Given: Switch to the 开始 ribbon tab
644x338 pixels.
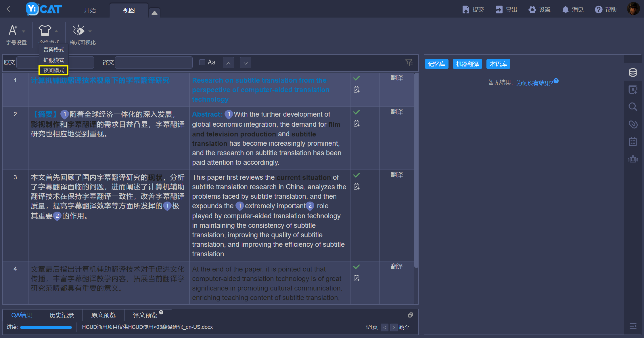Looking at the screenshot, I should pyautogui.click(x=90, y=10).
